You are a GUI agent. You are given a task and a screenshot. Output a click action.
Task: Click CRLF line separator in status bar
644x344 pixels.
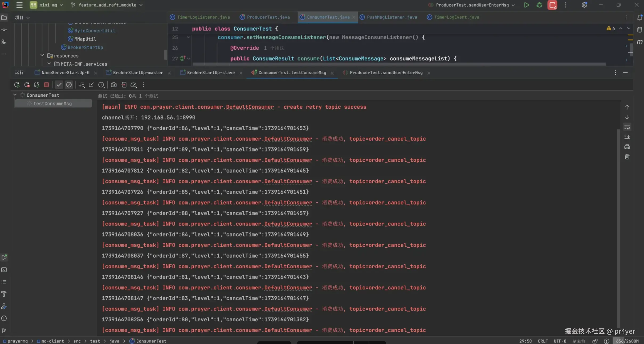[x=543, y=341]
